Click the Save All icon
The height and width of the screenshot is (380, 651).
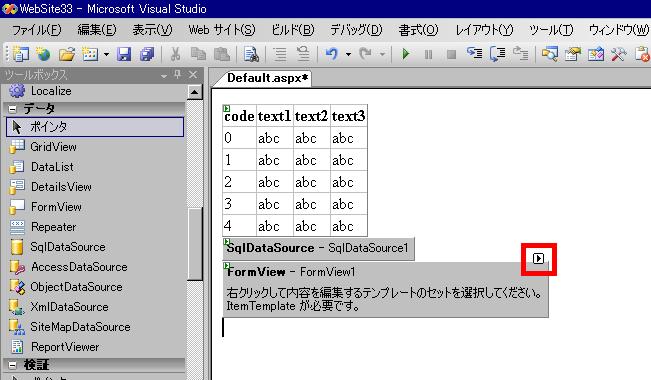pyautogui.click(x=147, y=54)
